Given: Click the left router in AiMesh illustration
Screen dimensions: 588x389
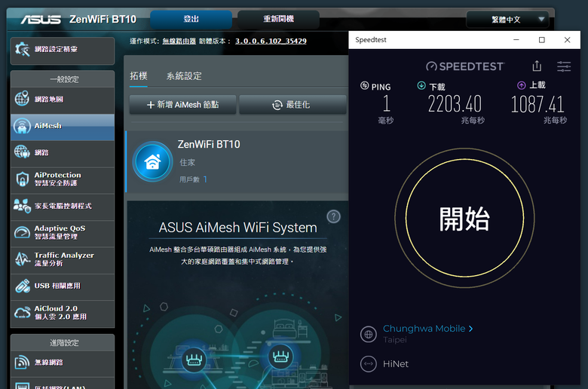Looking at the screenshot, I should [x=194, y=360].
